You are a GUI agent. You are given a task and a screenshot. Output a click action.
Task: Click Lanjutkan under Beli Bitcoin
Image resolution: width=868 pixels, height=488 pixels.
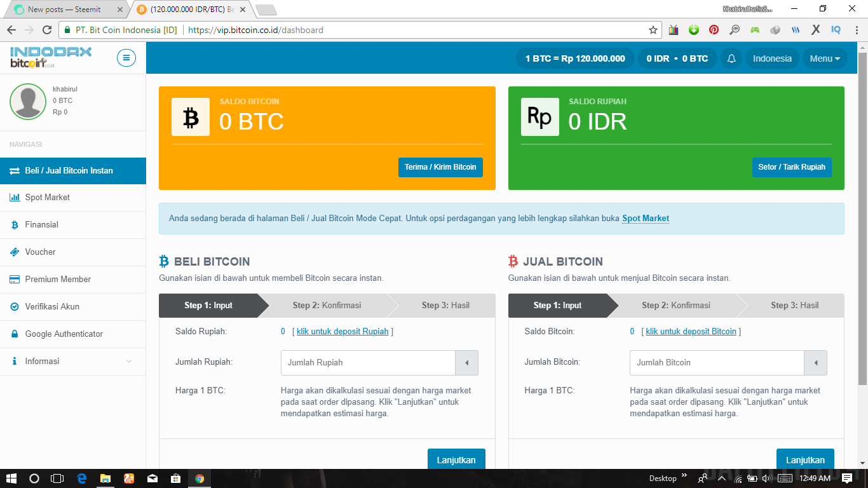click(456, 459)
